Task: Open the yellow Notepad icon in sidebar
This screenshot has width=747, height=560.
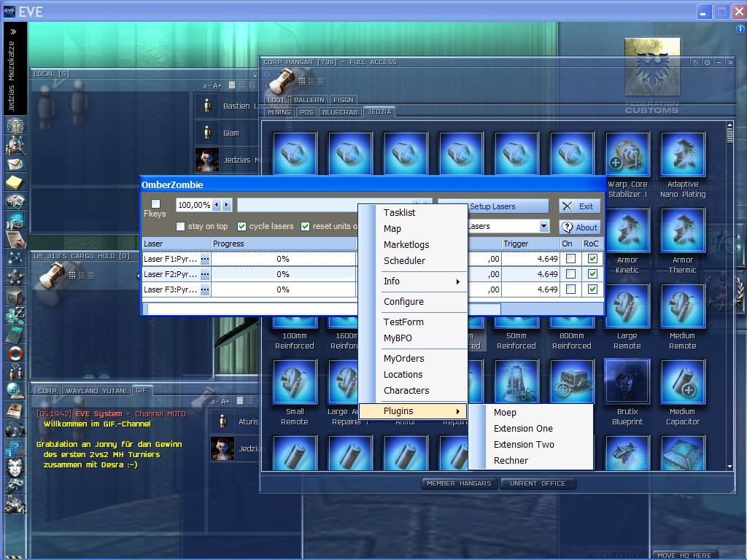Action: click(x=15, y=182)
